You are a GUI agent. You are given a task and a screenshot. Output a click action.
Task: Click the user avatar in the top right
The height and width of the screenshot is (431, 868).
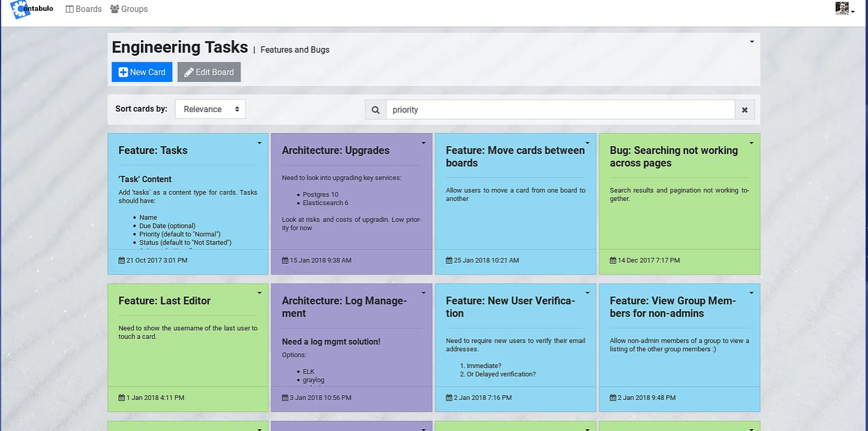click(x=842, y=8)
